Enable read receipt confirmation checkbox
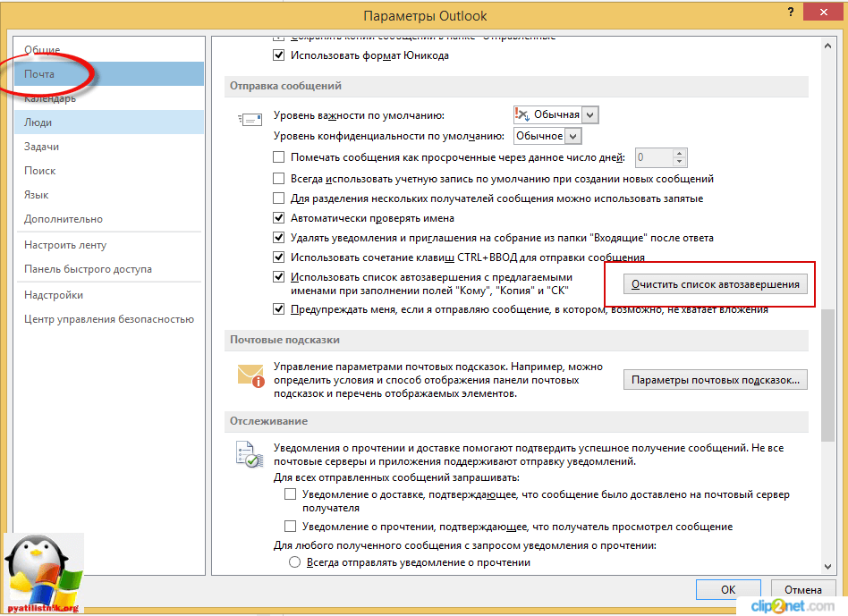 click(291, 526)
